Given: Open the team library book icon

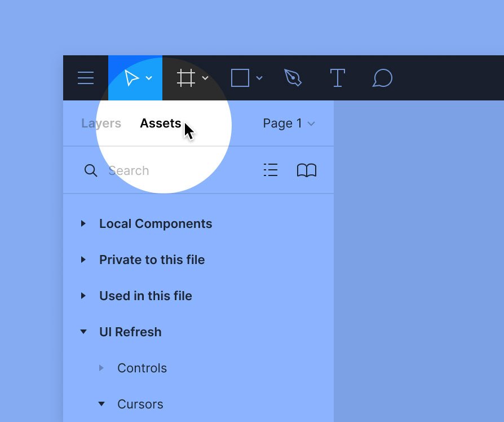Looking at the screenshot, I should coord(307,170).
